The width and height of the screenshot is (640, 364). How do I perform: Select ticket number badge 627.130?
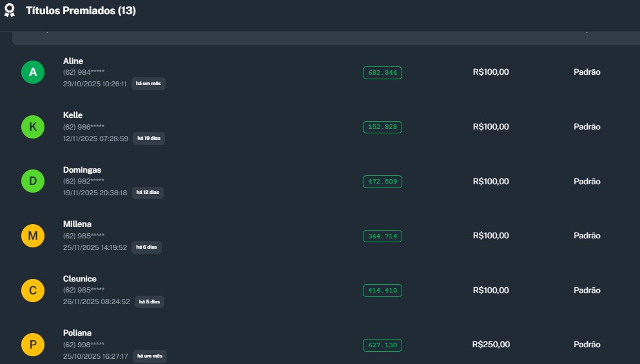[382, 345]
